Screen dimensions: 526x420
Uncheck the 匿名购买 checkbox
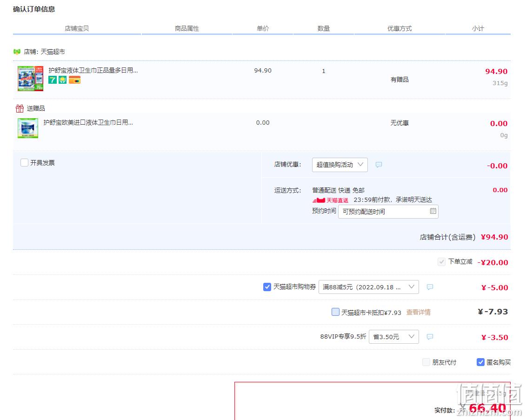(x=480, y=362)
